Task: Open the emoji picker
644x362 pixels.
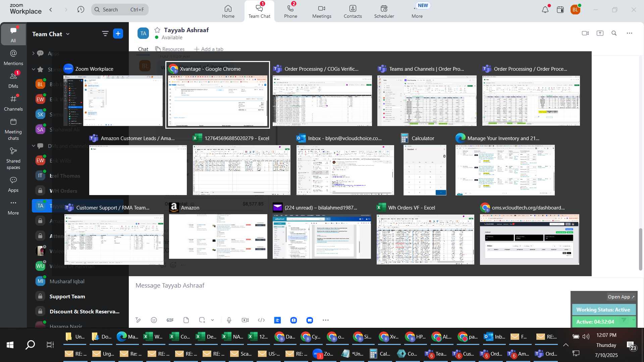Action: (x=154, y=320)
